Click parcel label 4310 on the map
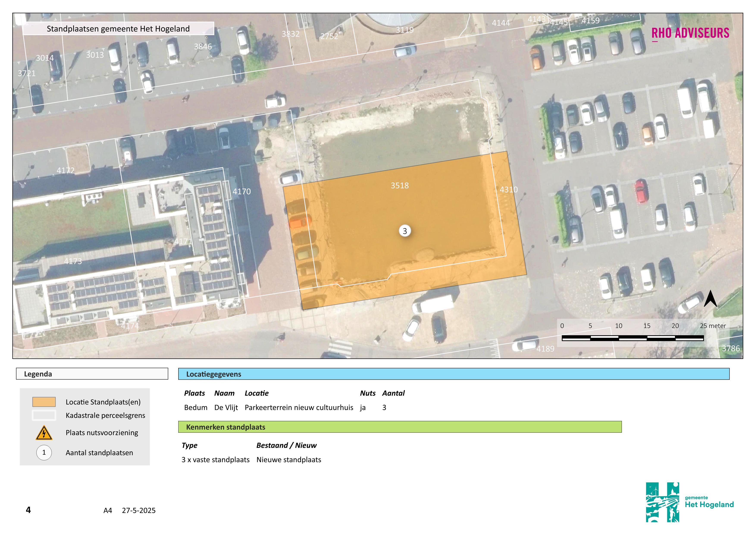Screen dimensions: 756x535 point(508,189)
